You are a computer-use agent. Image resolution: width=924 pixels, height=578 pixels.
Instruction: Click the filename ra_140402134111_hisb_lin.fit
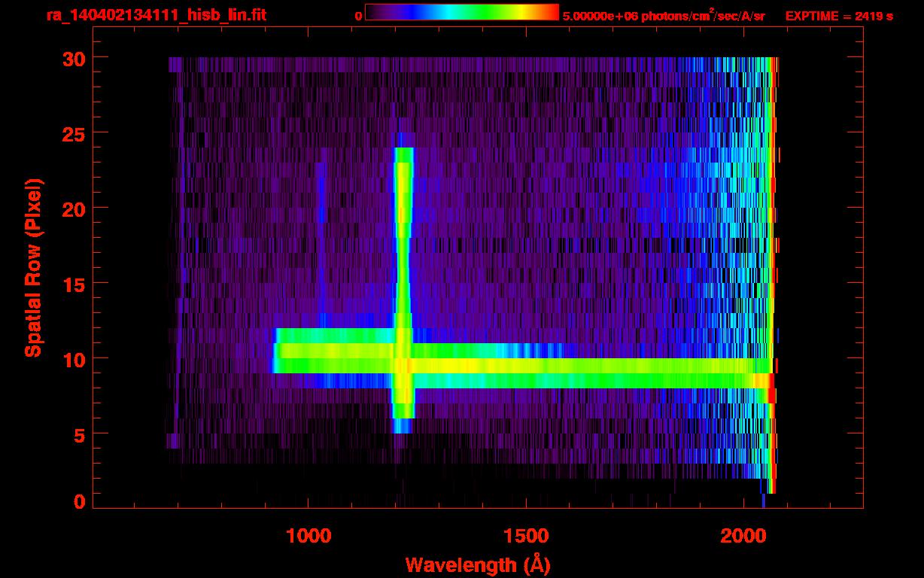(156, 15)
